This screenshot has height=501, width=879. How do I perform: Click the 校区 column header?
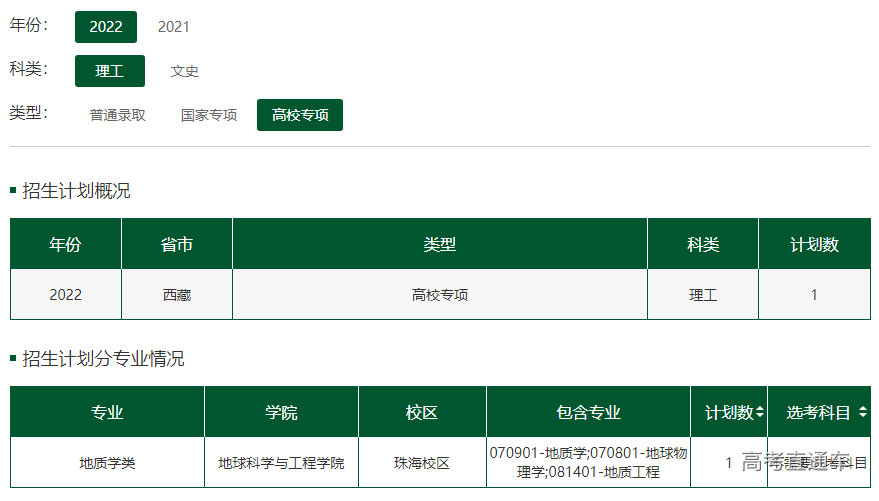tap(422, 412)
